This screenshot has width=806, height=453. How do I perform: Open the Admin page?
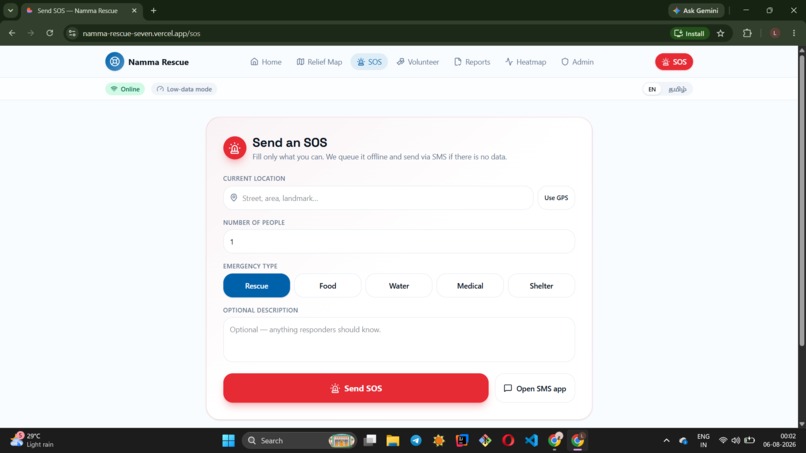point(577,62)
